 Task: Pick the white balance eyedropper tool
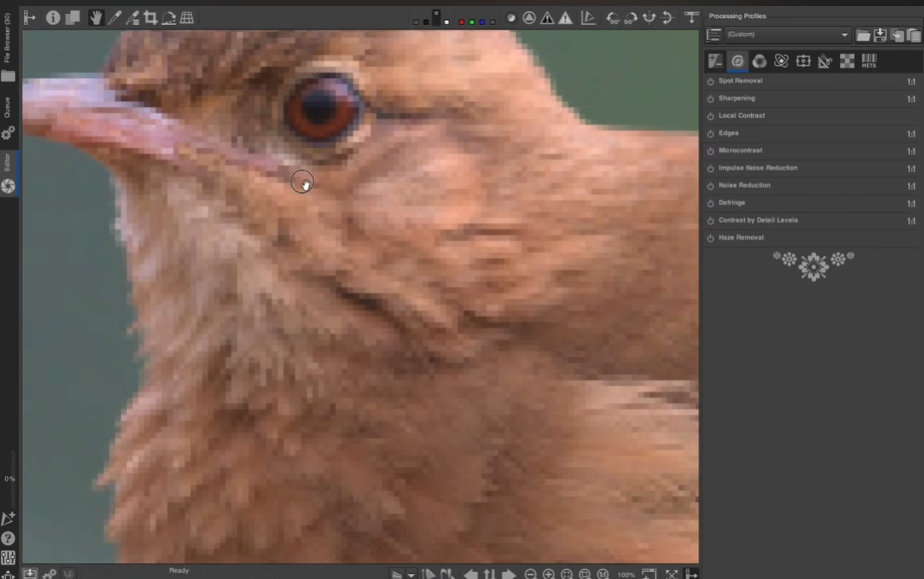(x=114, y=17)
